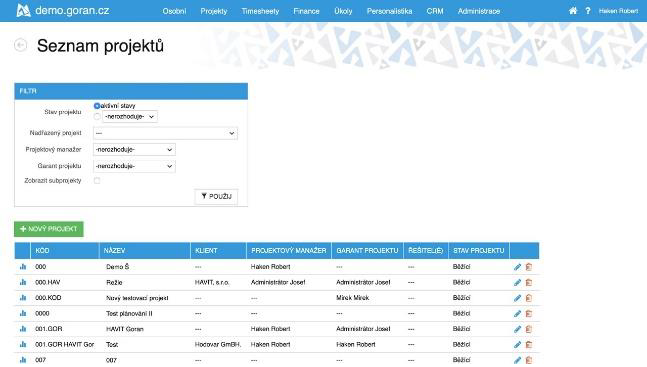Edit project Režie with pencil icon
The width and height of the screenshot is (647, 367).
[x=517, y=283]
